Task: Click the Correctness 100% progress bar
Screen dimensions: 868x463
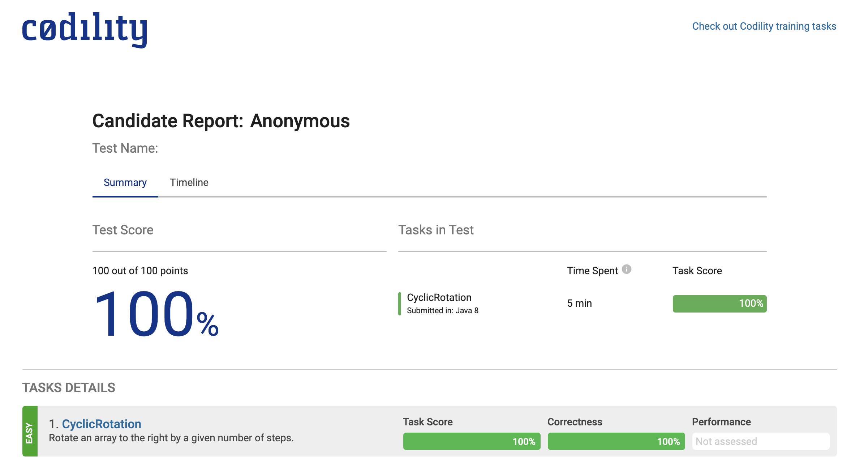Action: click(616, 441)
